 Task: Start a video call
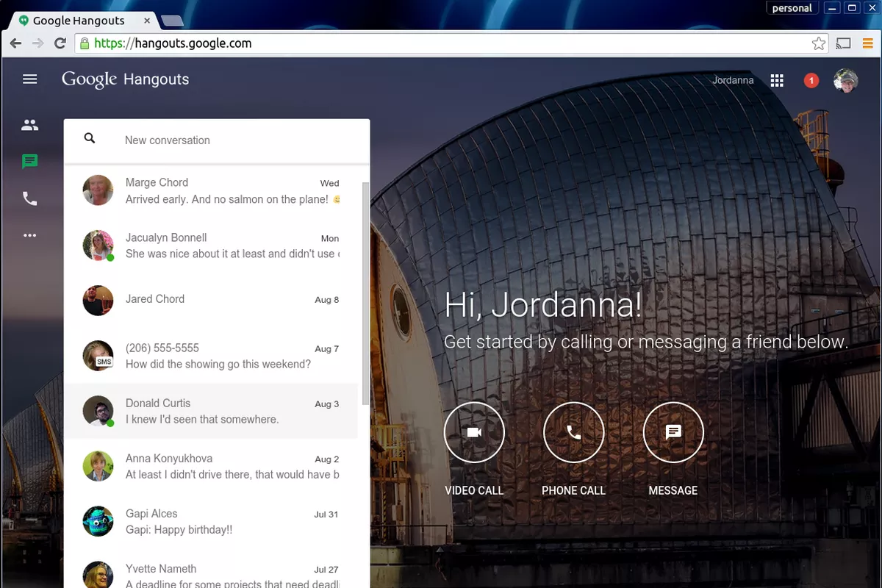tap(474, 433)
